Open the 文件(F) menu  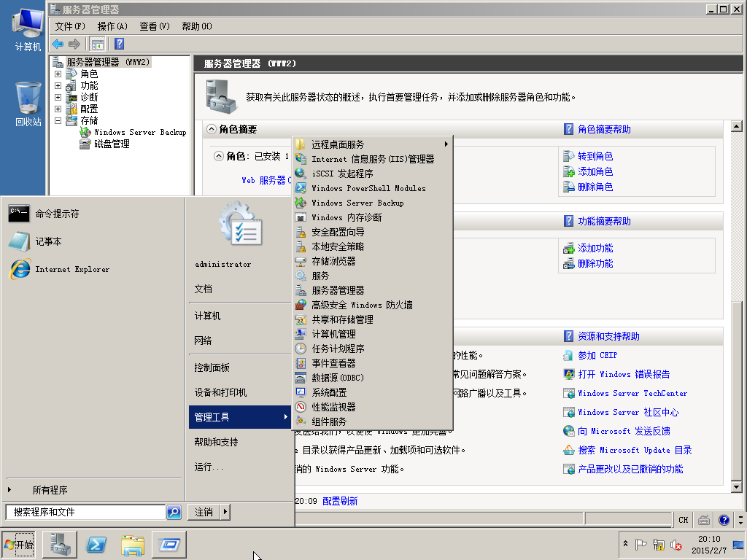pyautogui.click(x=70, y=27)
